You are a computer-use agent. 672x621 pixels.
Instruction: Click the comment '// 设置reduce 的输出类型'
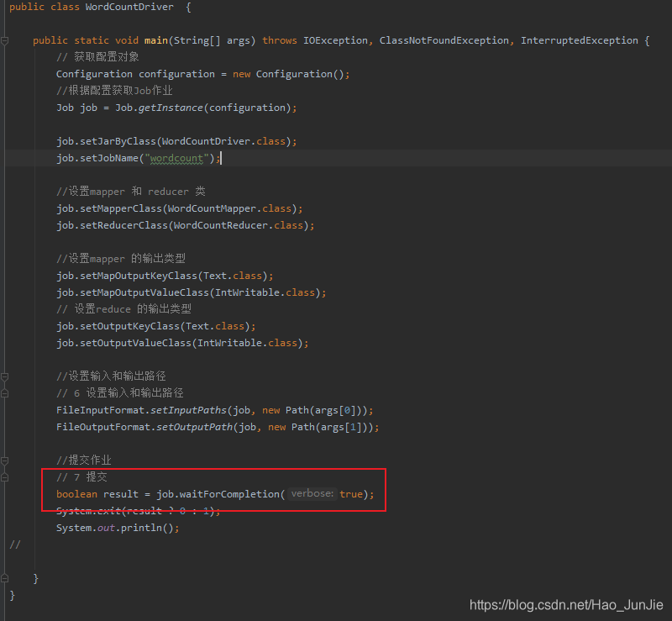tap(123, 309)
